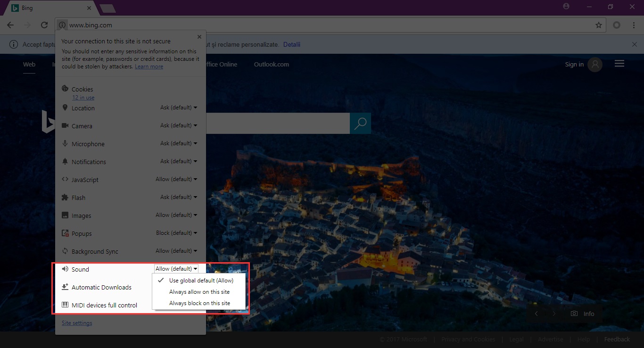Click the Detalii link in cookie notice
Screen dimensions: 644x348
point(292,44)
